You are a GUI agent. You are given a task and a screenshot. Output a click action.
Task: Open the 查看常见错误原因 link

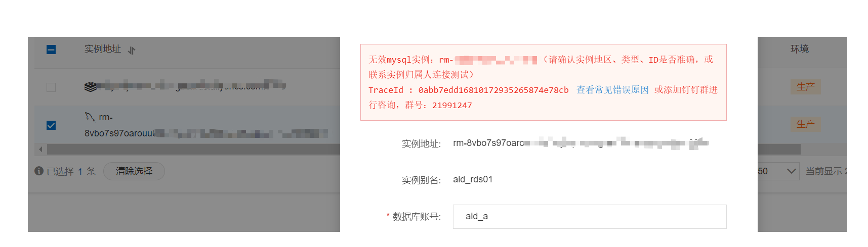[612, 90]
